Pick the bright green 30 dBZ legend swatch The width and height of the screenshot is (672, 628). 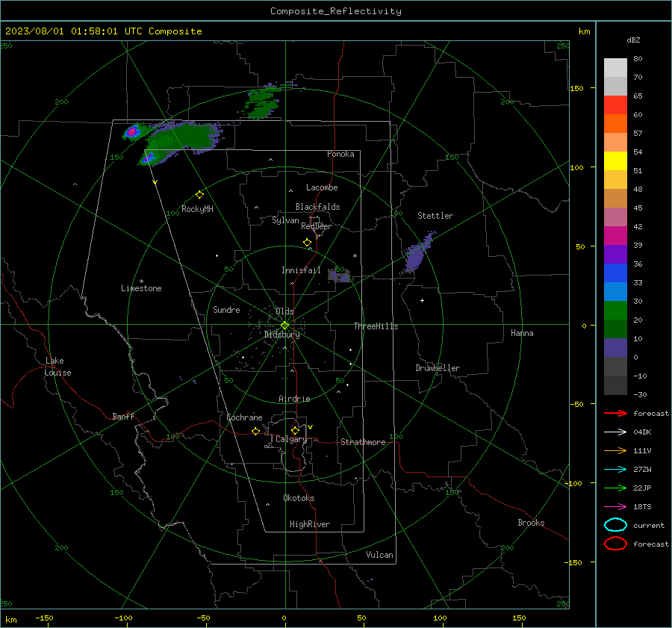[615, 310]
